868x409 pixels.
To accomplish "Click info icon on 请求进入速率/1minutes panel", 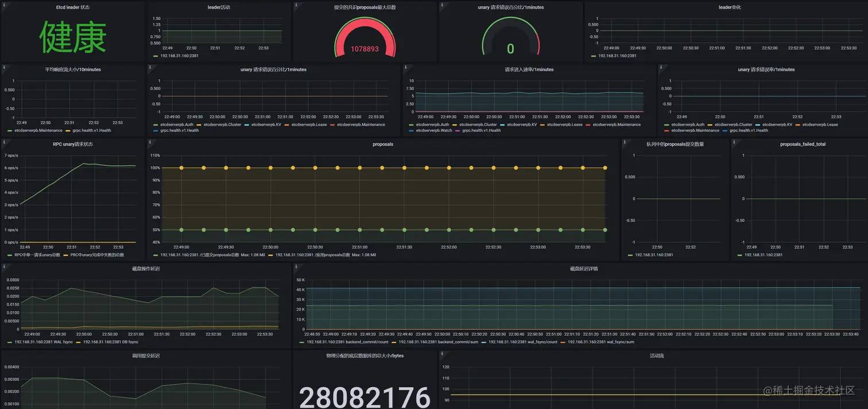I will (x=406, y=67).
